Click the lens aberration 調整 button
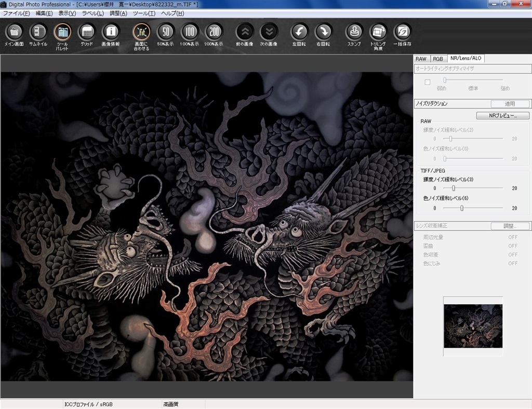 (510, 226)
